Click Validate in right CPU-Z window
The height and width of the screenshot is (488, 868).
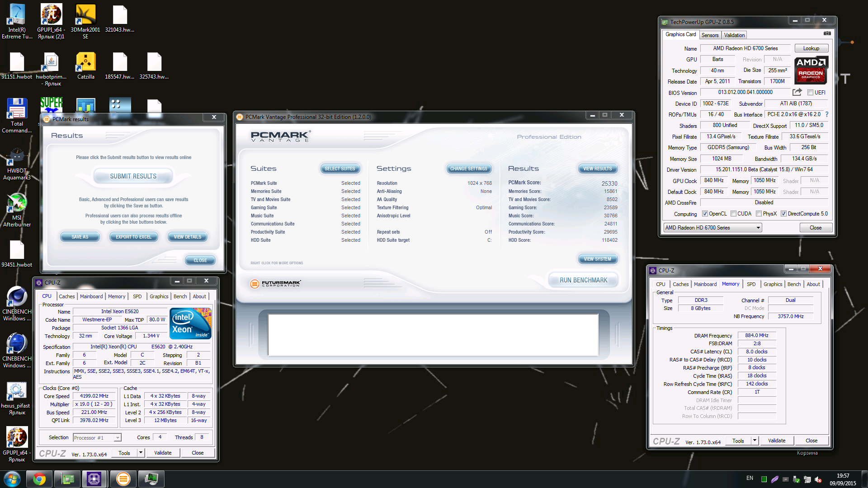776,441
